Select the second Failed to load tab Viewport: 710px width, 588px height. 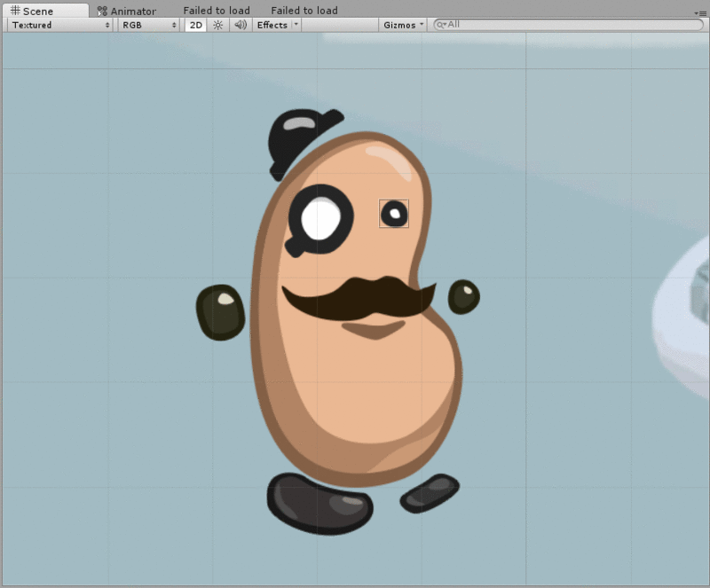(x=304, y=11)
